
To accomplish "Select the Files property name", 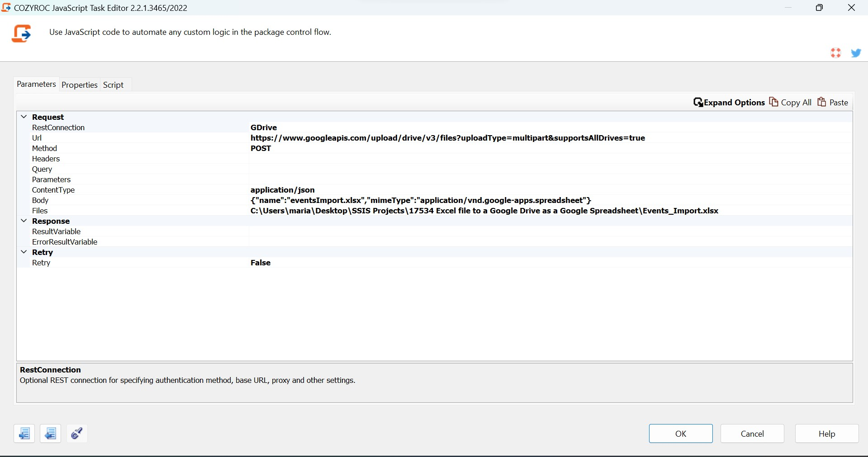I will (x=40, y=211).
